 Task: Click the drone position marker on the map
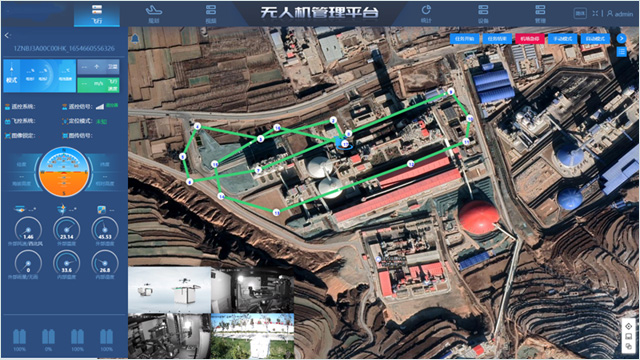pyautogui.click(x=344, y=144)
